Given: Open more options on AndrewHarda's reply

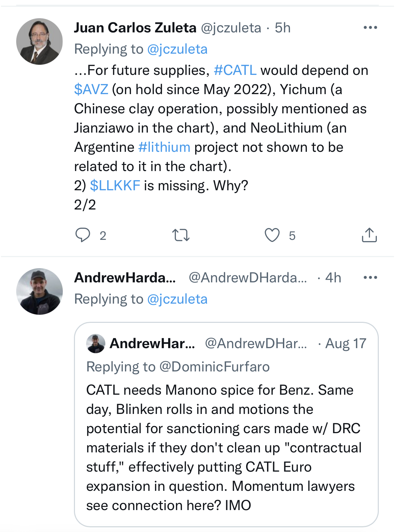Looking at the screenshot, I should click(370, 278).
